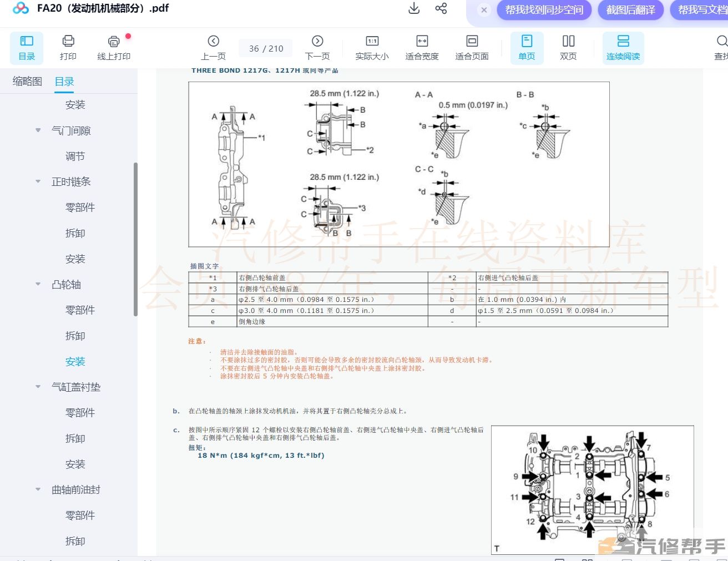Edit page number field 36 / 210

tap(266, 48)
